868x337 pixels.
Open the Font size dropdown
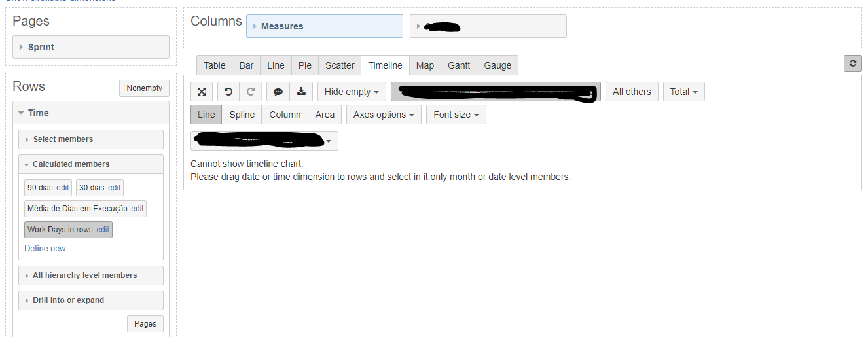click(456, 115)
